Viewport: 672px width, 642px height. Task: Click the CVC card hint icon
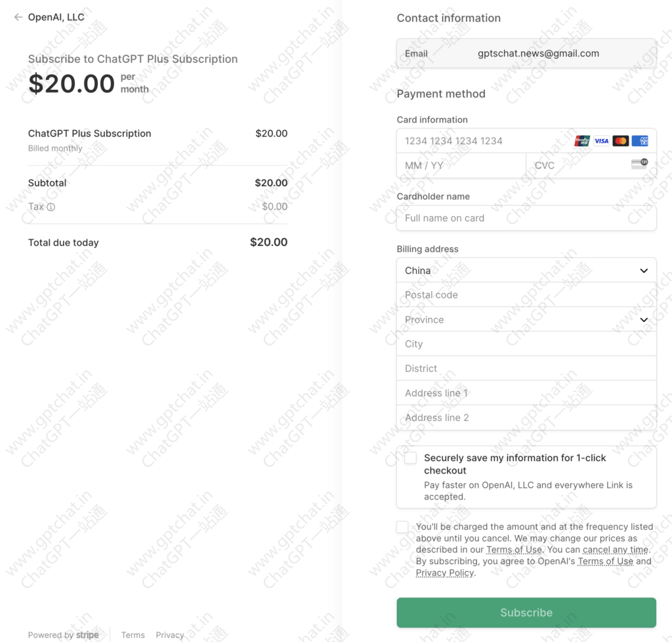[639, 164]
